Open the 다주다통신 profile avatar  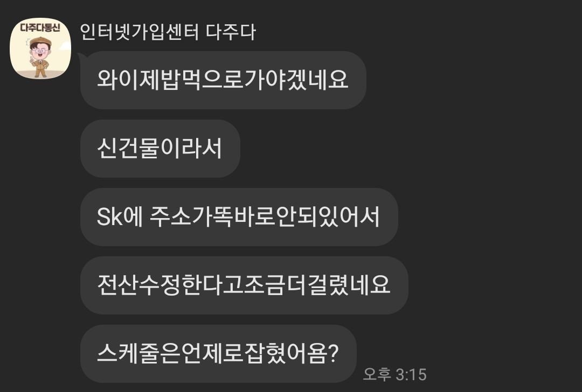tap(40, 48)
